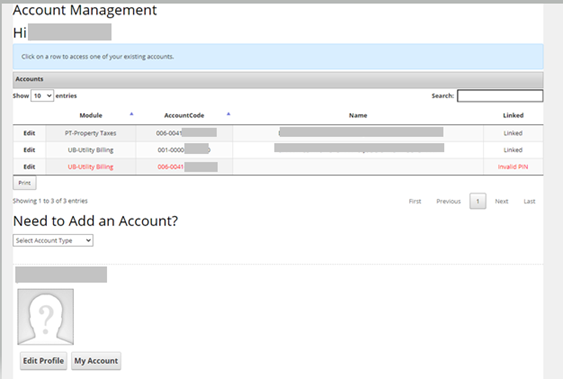Viewport: 563px width, 379px height.
Task: Click the Print button
Action: 24,183
